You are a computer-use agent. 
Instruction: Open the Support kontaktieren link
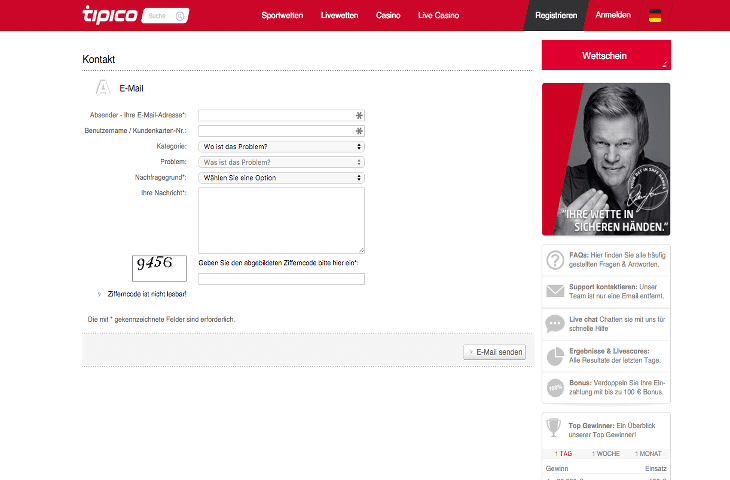click(616, 291)
